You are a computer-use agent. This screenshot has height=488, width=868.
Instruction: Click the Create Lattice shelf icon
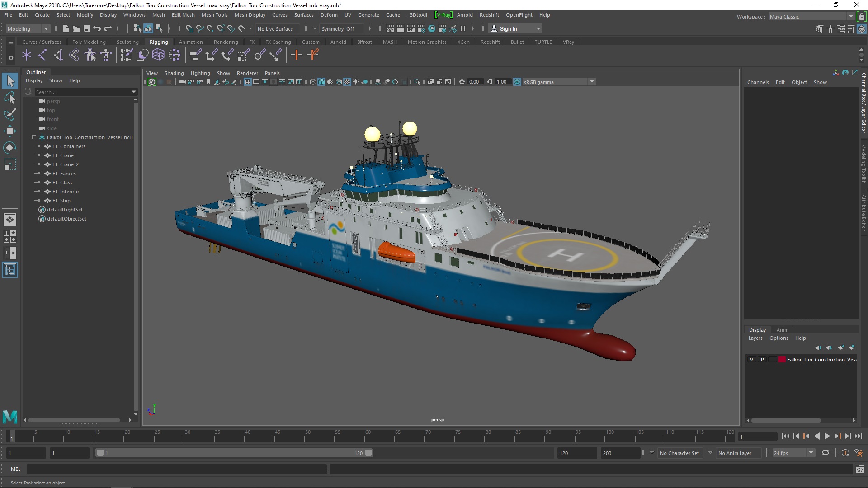[x=158, y=55]
